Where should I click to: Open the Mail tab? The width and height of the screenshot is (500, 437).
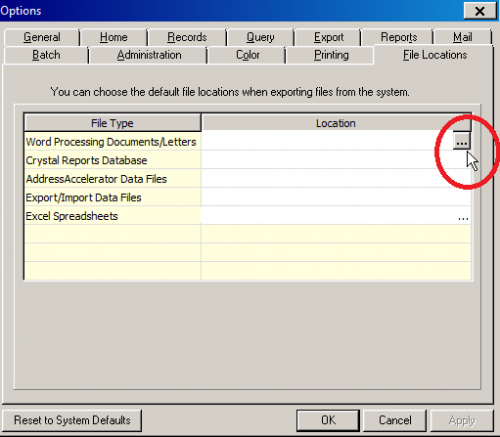click(463, 37)
